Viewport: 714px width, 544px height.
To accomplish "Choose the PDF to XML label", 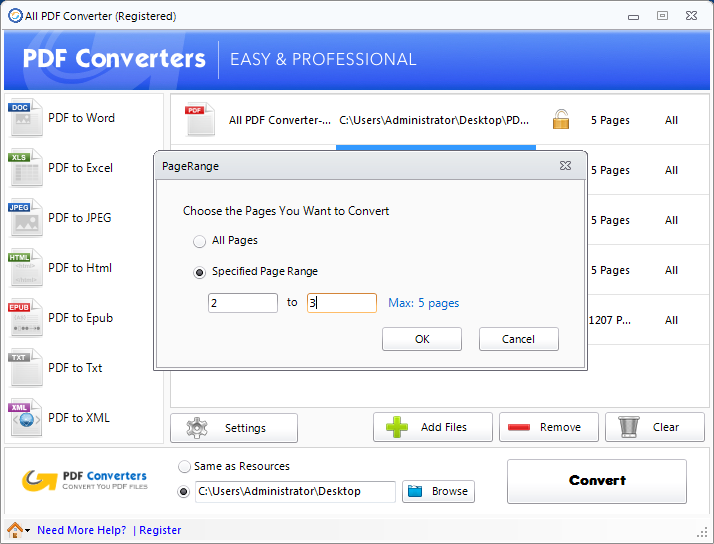I will pyautogui.click(x=79, y=418).
